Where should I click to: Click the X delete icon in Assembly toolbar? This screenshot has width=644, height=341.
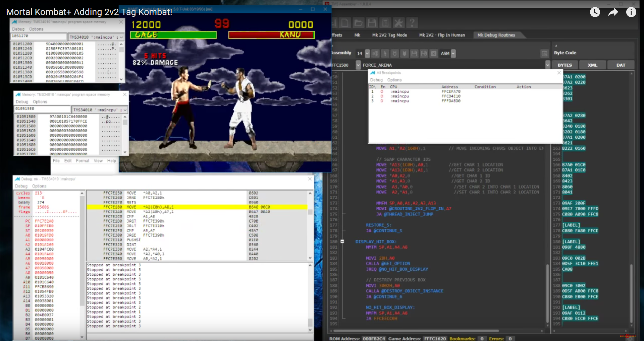pos(434,53)
